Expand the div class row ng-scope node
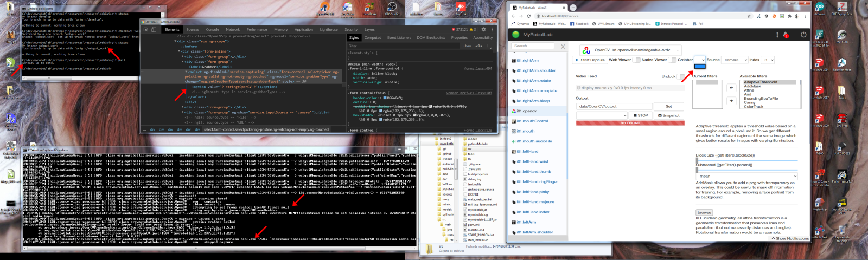The image size is (868, 260). 175,41
